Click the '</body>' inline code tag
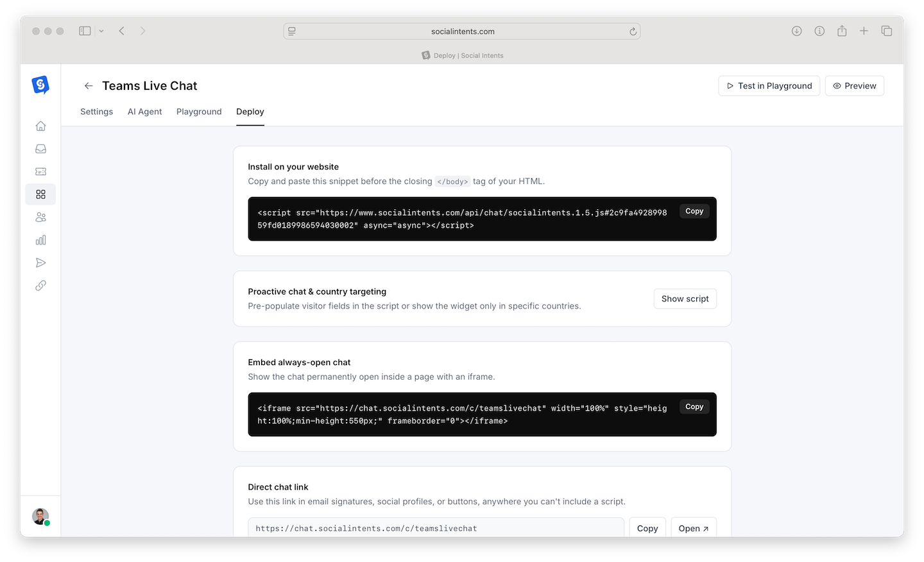 452,182
